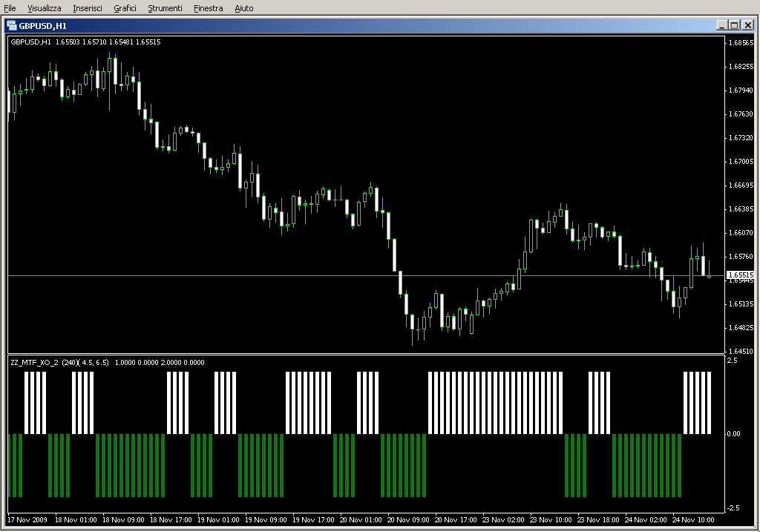This screenshot has height=532, width=760.
Task: Click the 1.66070 price scale label
Action: (x=741, y=232)
